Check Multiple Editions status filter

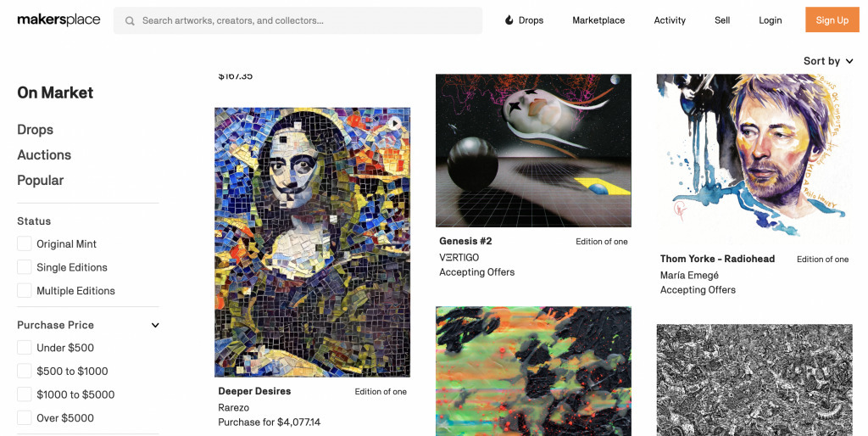coord(25,290)
